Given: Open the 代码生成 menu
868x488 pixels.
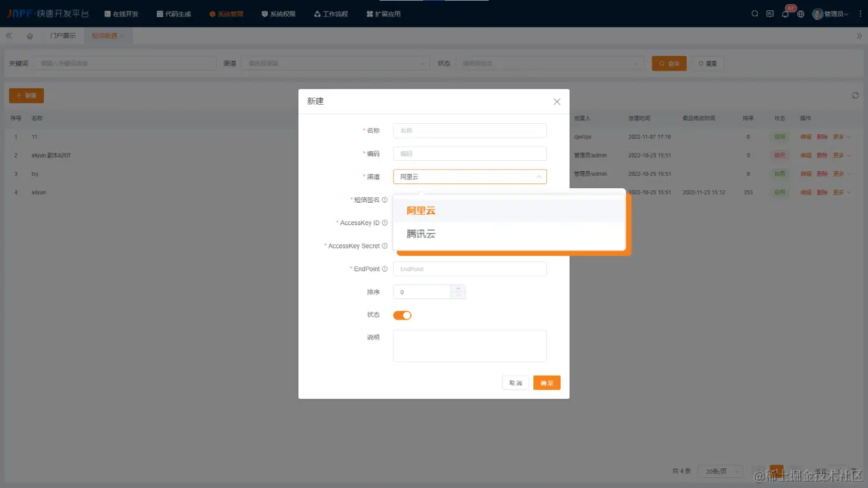Looking at the screenshot, I should pyautogui.click(x=174, y=14).
